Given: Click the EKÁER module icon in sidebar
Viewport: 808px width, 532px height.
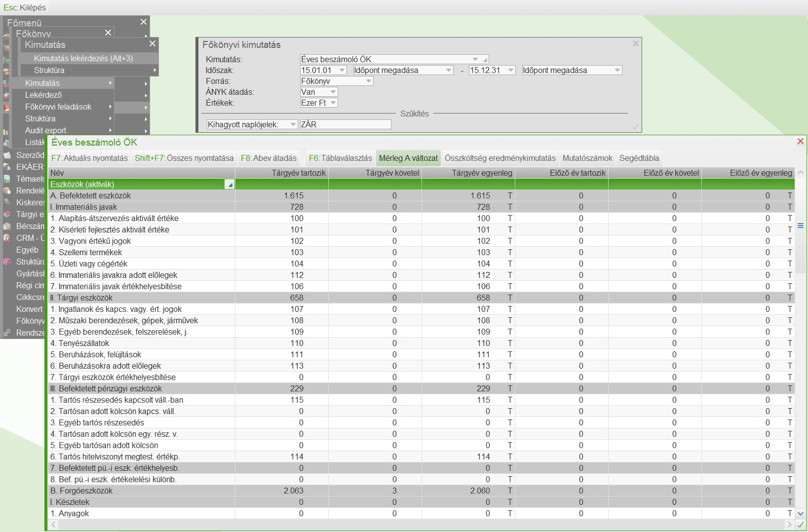Looking at the screenshot, I should 7,167.
